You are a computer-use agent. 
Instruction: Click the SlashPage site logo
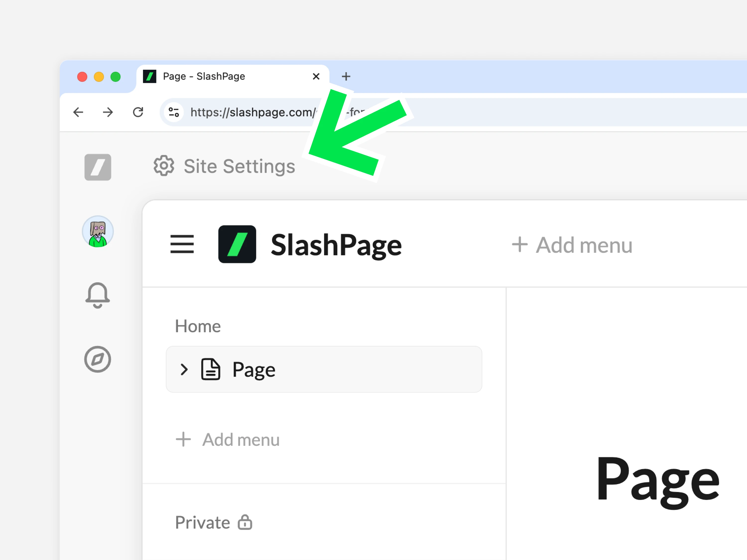[x=237, y=244]
